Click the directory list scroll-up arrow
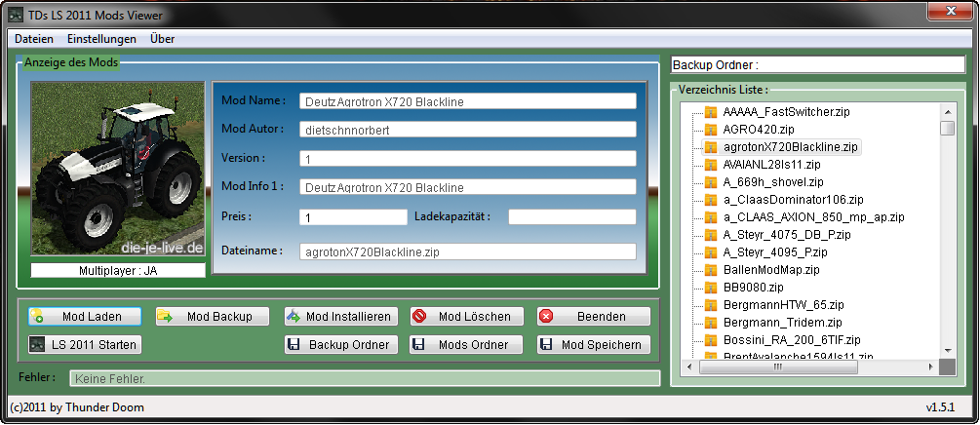The height and width of the screenshot is (425, 980). pyautogui.click(x=948, y=112)
